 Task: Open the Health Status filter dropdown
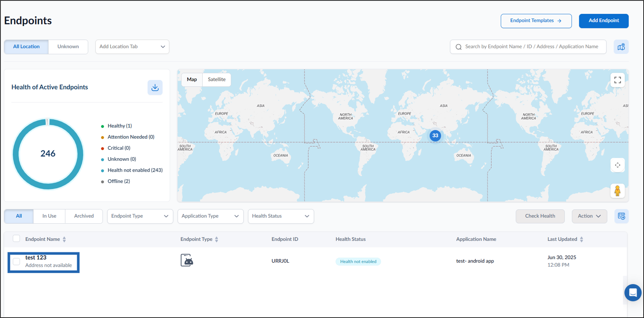pyautogui.click(x=281, y=216)
